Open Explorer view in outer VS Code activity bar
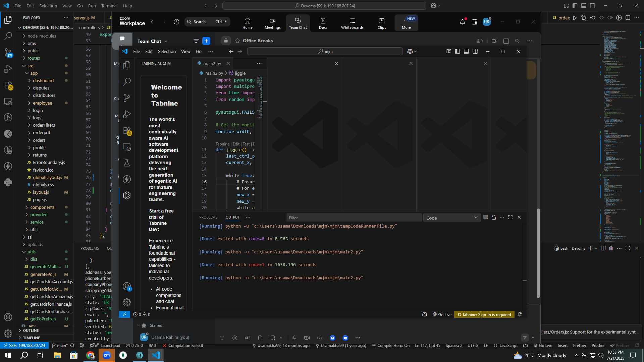The image size is (644, 362). [8, 20]
